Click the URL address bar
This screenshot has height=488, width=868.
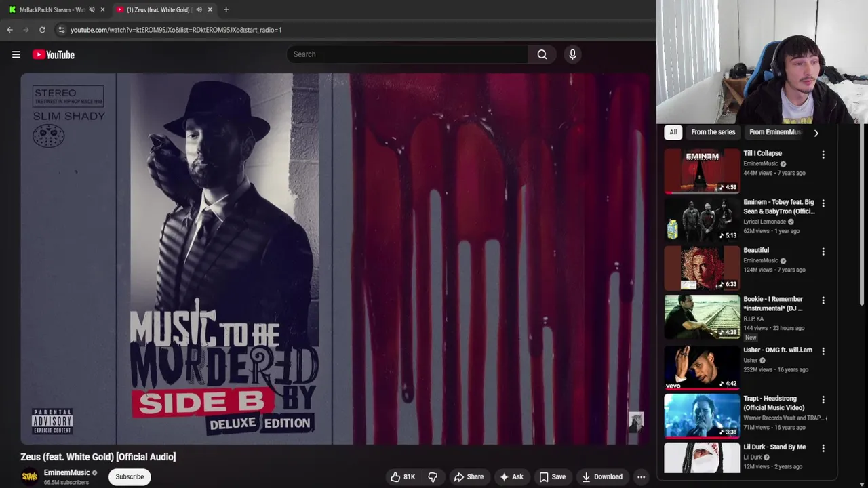(x=353, y=30)
